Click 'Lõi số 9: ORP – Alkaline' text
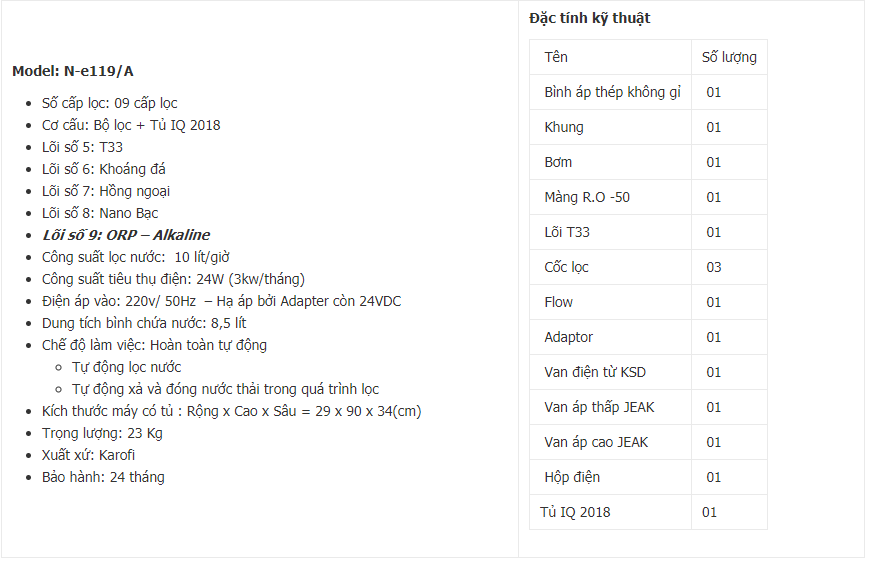869x561 pixels. tap(126, 235)
